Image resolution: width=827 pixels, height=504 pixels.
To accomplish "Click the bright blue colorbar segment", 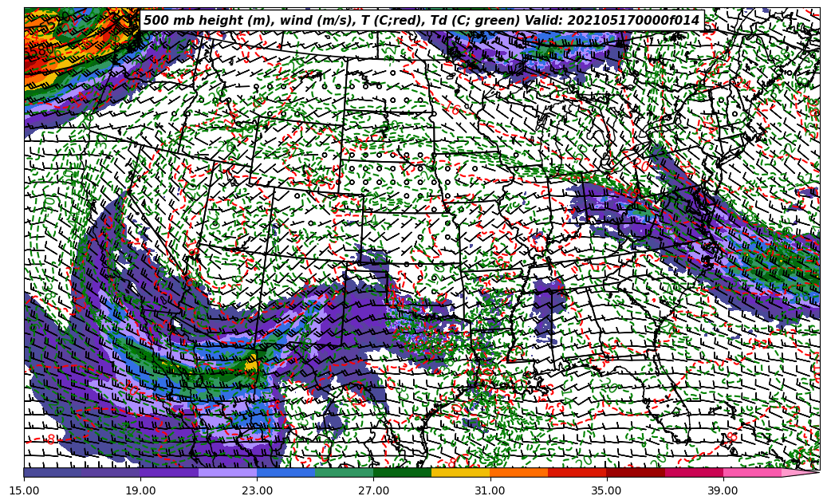I will (286, 472).
